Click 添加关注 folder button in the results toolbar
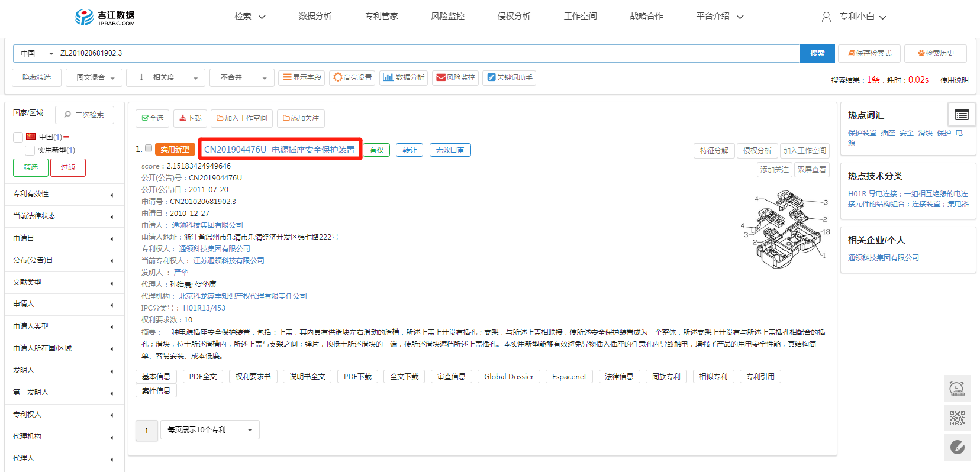Screen dimensions: 980x472 click(301, 118)
